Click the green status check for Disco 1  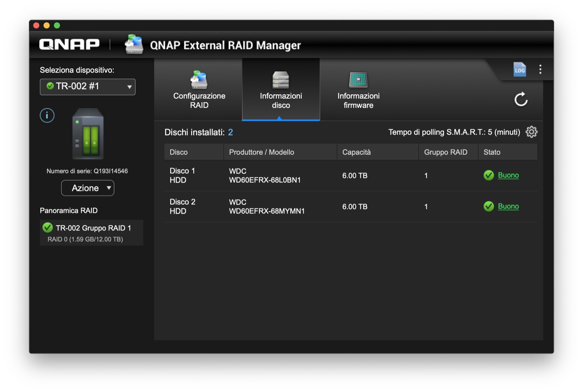489,175
